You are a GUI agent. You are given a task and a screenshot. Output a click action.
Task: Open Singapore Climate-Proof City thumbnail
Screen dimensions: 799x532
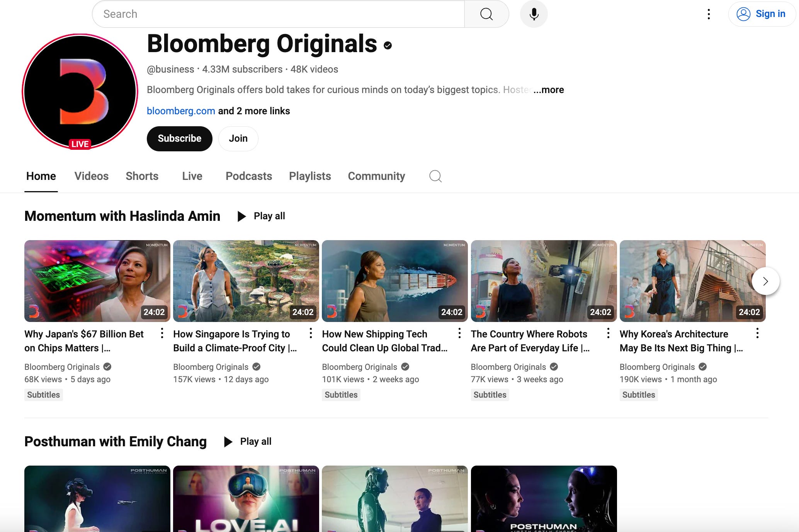coord(246,281)
